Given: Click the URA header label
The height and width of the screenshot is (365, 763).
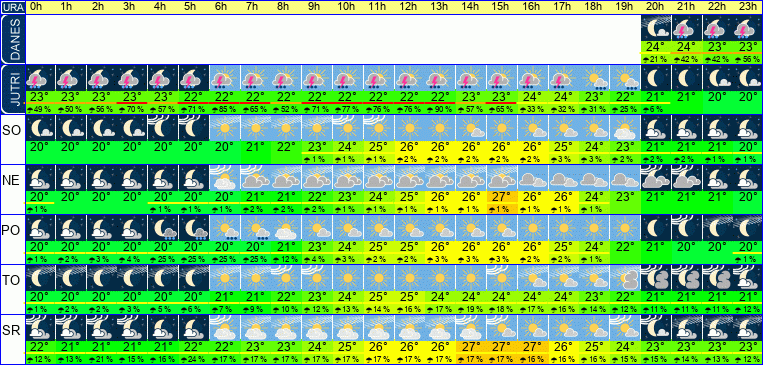Looking at the screenshot, I should point(12,7).
